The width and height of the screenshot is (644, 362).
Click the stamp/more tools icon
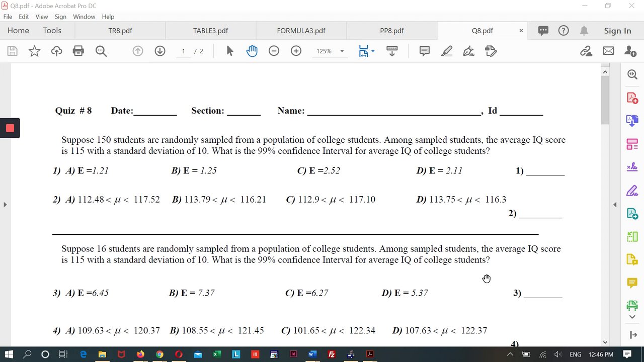point(491,51)
